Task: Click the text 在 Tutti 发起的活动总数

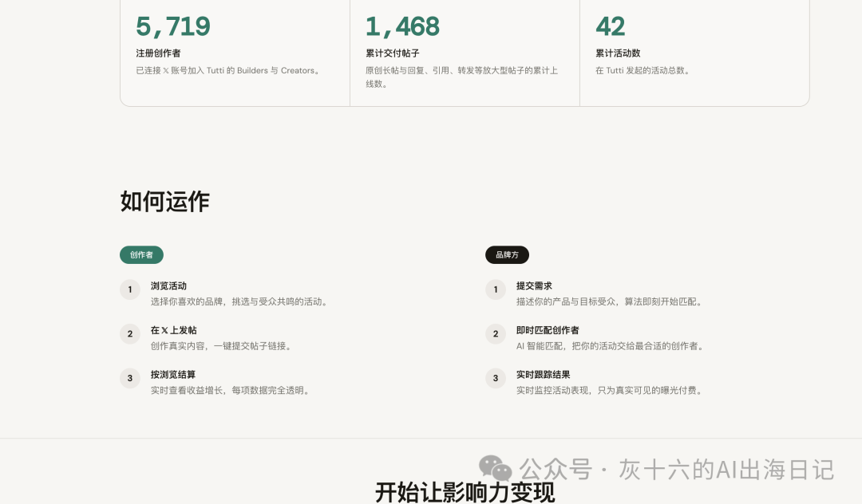Action: tap(643, 70)
